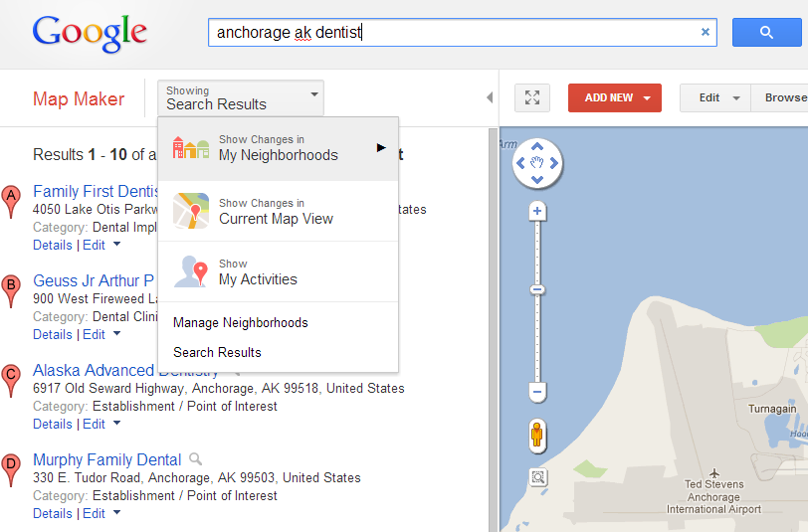Click the Turnagain label on the map
This screenshot has height=532, width=808.
pyautogui.click(x=772, y=409)
